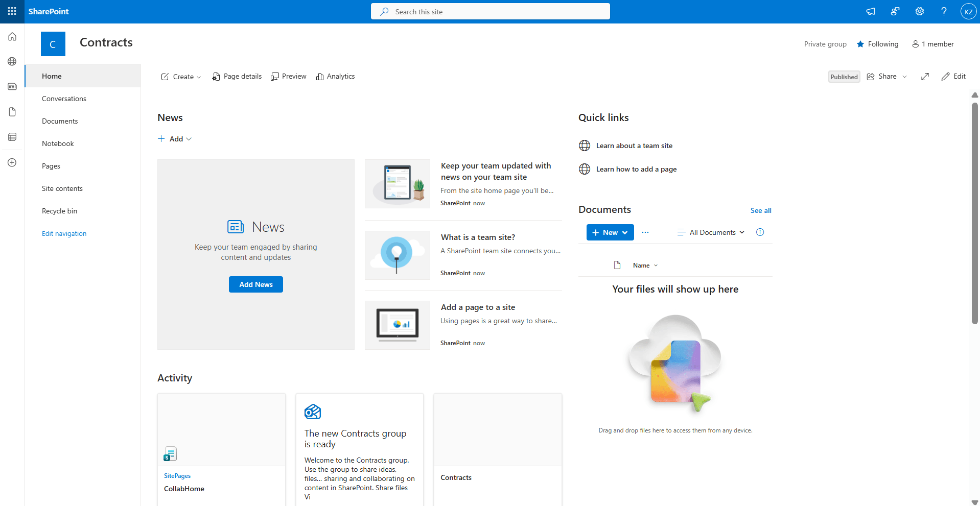This screenshot has width=980, height=506.
Task: Open the Documents more options ellipsis
Action: 645,232
